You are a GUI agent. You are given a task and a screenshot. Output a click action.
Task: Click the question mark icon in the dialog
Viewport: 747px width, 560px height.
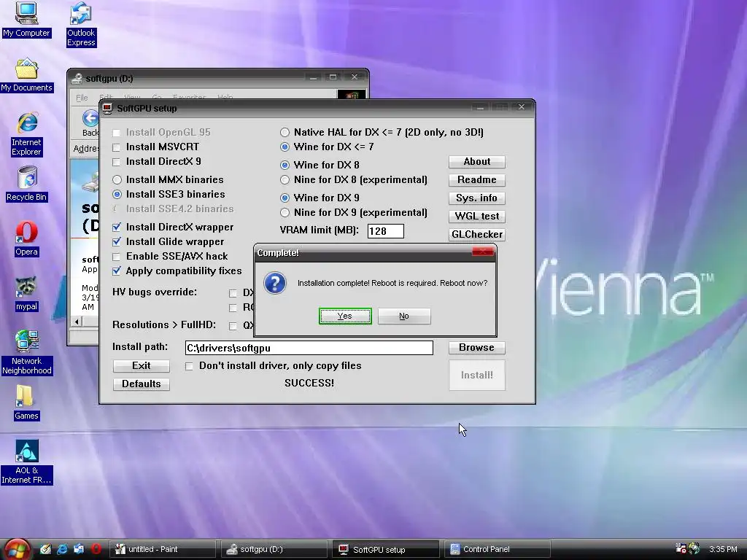pos(275,283)
